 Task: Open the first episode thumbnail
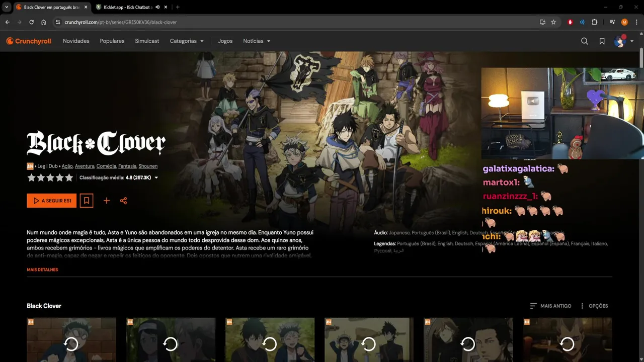pyautogui.click(x=71, y=340)
